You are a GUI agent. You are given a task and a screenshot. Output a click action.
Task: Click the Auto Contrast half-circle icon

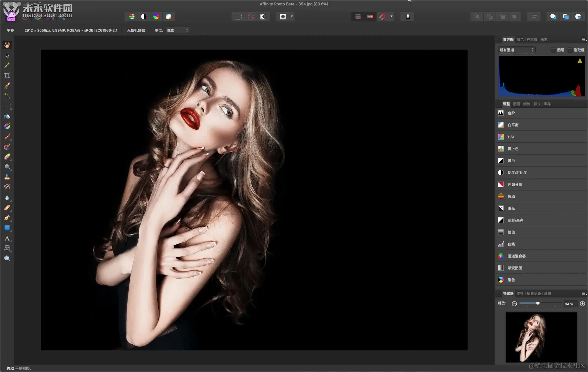[144, 16]
